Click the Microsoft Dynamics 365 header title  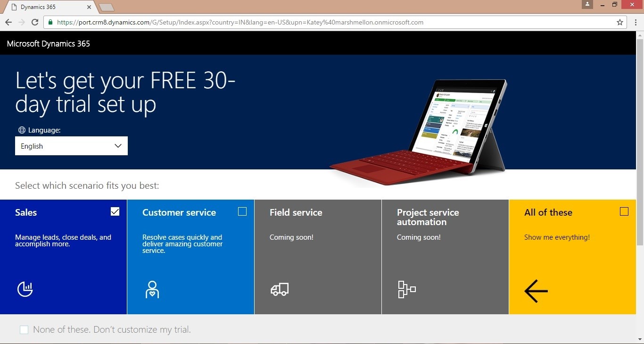pyautogui.click(x=49, y=44)
